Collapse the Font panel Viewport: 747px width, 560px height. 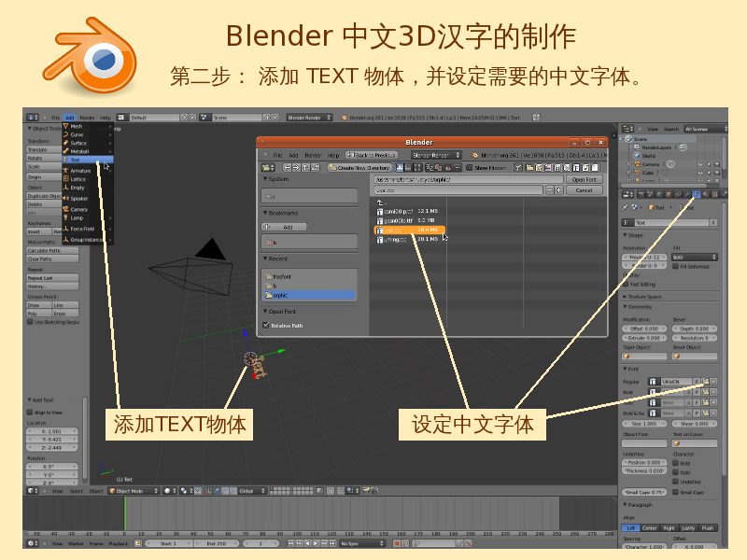(625, 369)
